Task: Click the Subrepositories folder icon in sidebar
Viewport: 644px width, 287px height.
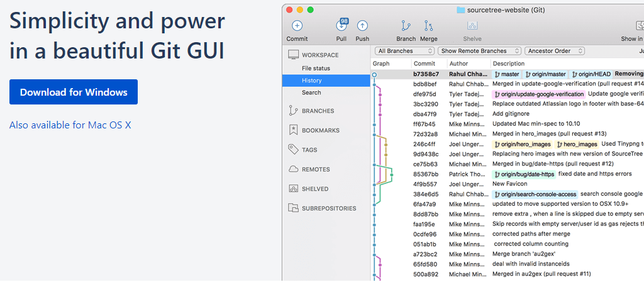Action: (293, 208)
